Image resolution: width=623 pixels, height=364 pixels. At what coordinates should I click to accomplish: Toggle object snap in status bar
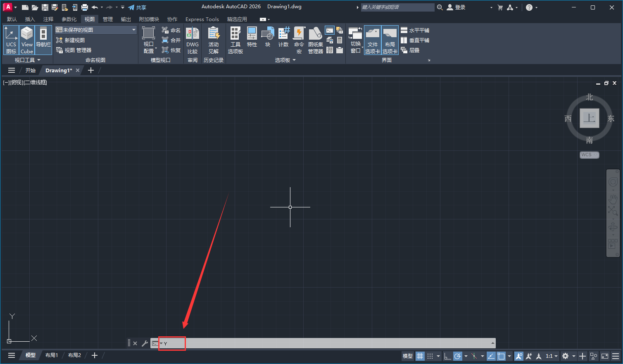501,356
